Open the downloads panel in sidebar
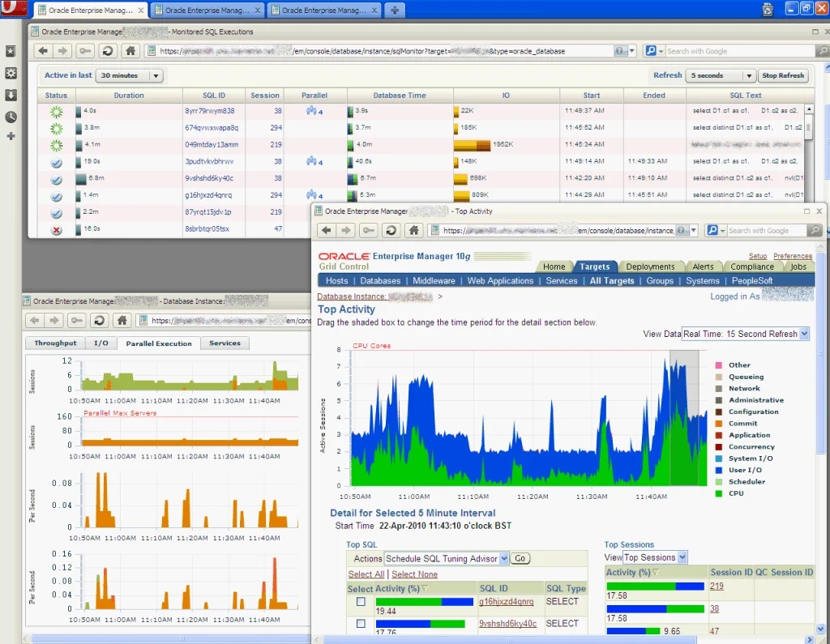The image size is (830, 644). pos(11,95)
